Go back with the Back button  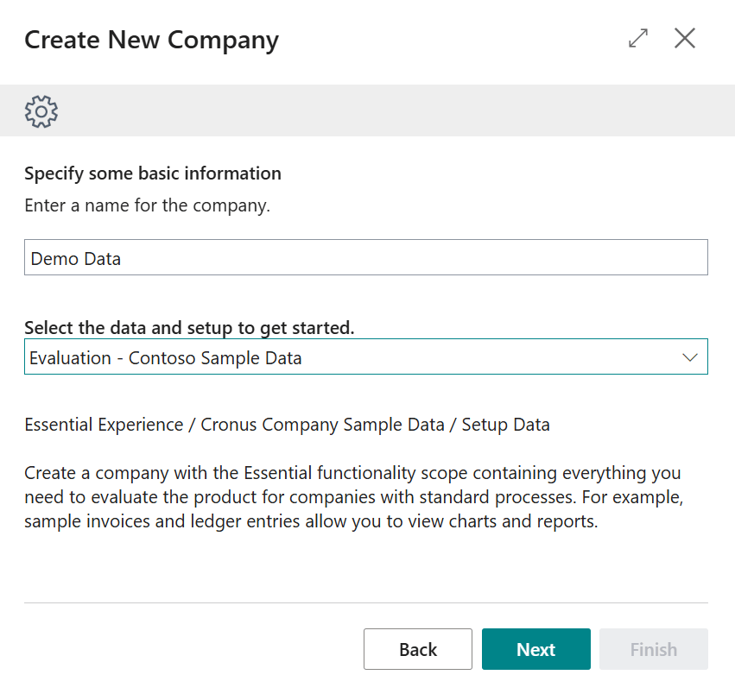pos(418,650)
